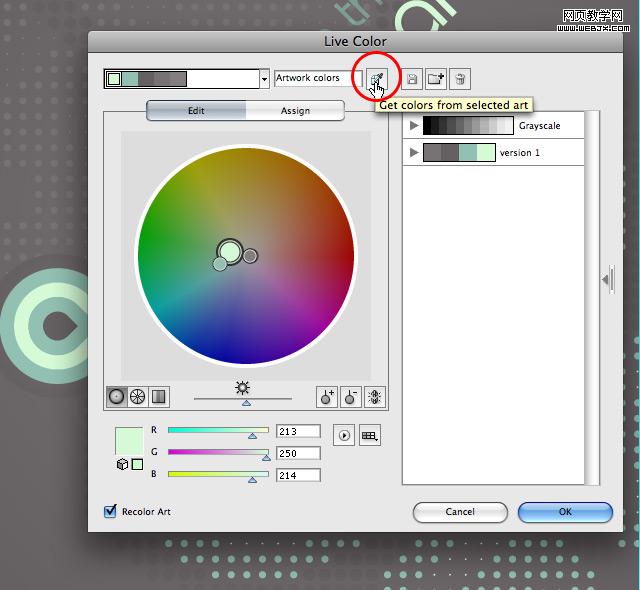
Task: Expand the Grayscale color group
Action: [414, 126]
